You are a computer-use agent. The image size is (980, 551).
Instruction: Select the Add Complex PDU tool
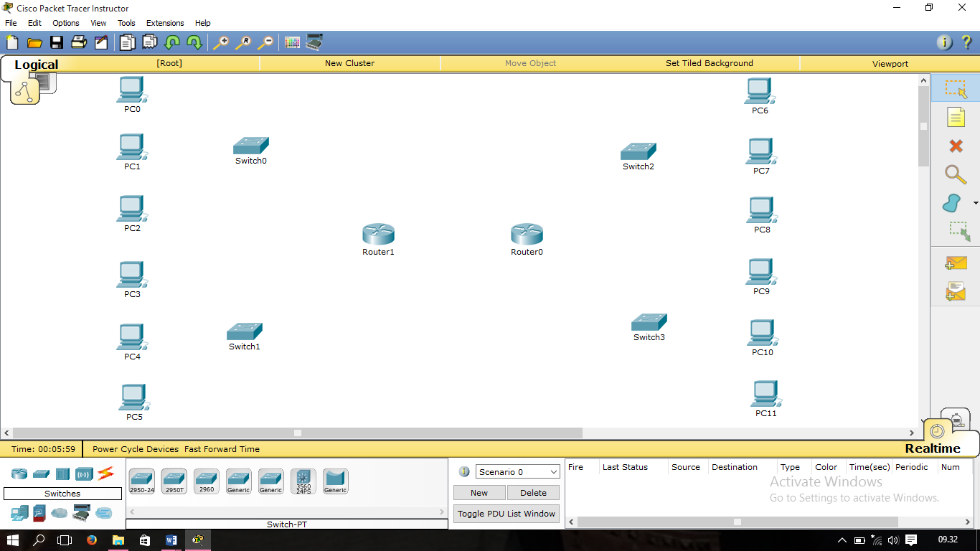coord(955,291)
